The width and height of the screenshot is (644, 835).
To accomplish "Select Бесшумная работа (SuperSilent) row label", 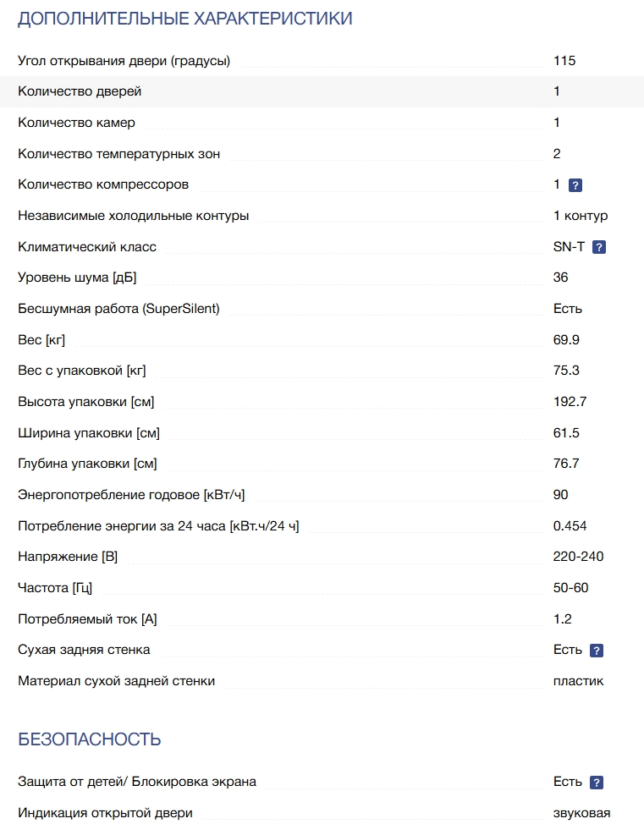I will (118, 309).
